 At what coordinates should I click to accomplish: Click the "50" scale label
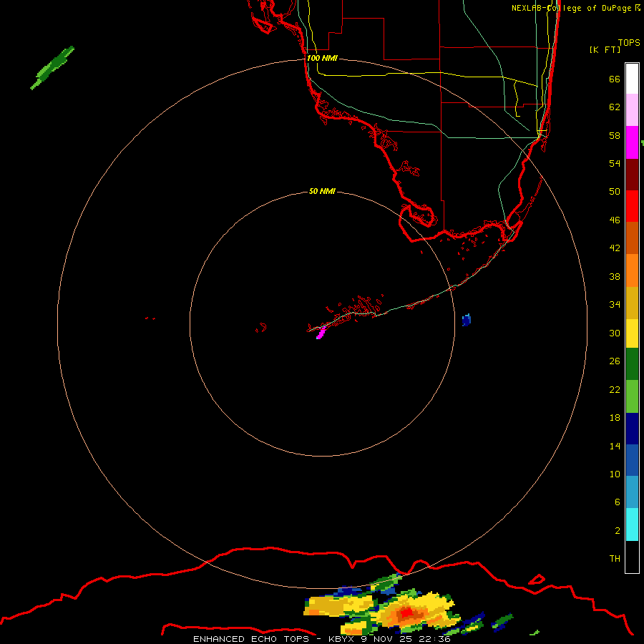[615, 191]
